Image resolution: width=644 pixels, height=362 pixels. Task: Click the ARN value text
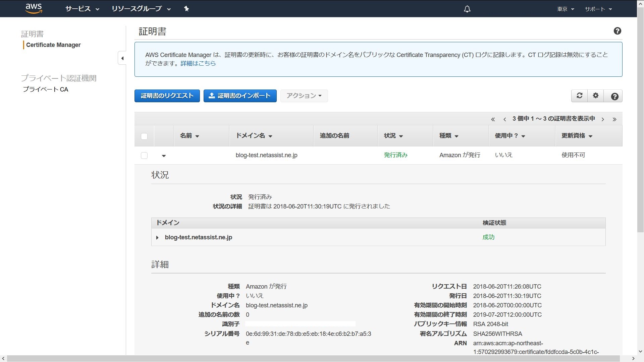pos(536,348)
